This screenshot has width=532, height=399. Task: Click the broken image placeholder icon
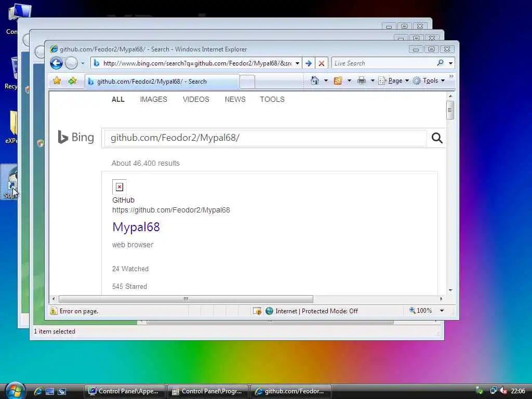coord(119,187)
